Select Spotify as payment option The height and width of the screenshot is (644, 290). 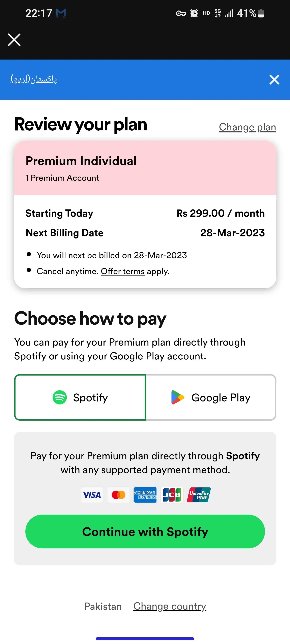[x=80, y=397]
